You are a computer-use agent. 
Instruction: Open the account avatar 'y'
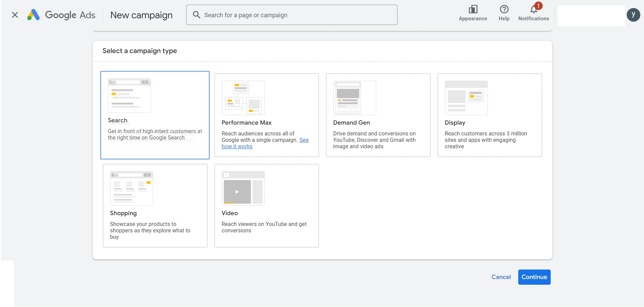click(x=633, y=15)
